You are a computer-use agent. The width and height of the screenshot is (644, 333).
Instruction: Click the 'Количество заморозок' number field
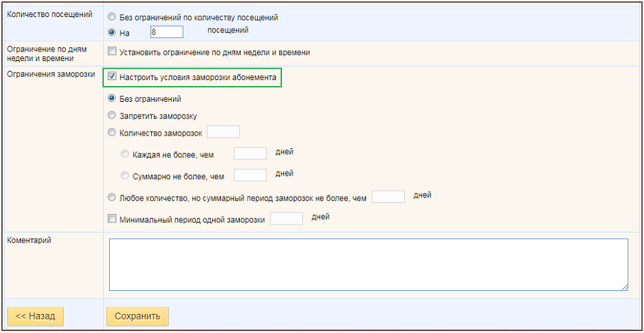point(224,132)
